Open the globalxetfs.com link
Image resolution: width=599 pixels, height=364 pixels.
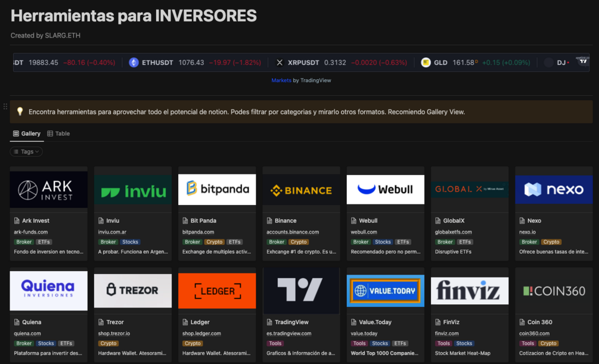pos(454,232)
